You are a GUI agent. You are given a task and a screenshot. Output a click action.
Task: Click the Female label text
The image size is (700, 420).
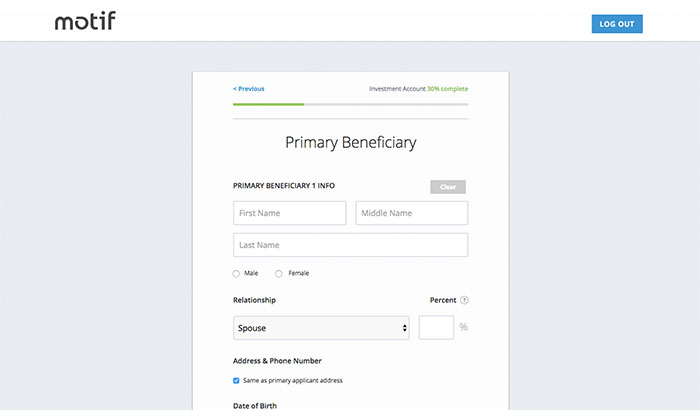(299, 273)
